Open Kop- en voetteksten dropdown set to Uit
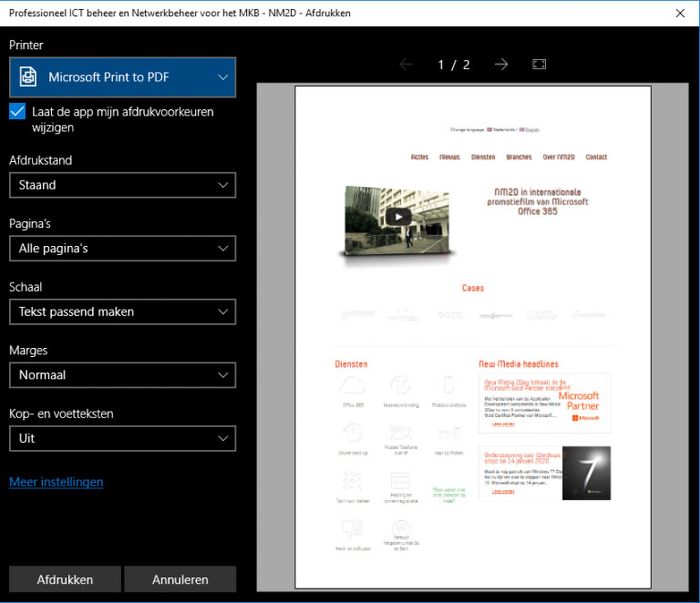This screenshot has width=700, height=603. pyautogui.click(x=122, y=438)
